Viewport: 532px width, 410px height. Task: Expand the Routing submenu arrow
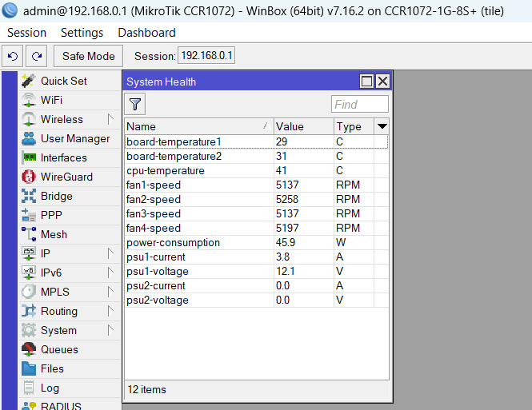click(x=110, y=311)
